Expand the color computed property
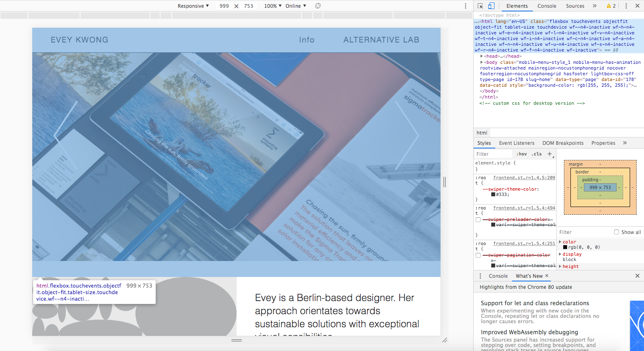This screenshot has width=644, height=351. click(x=560, y=242)
